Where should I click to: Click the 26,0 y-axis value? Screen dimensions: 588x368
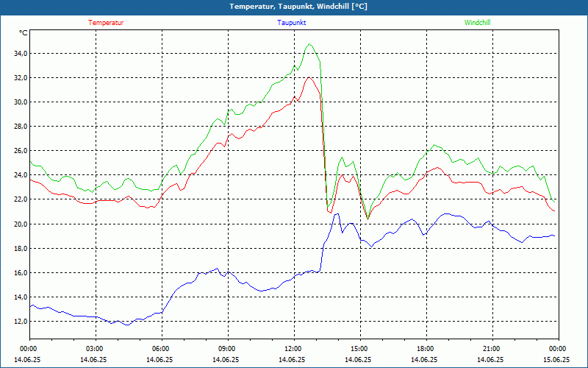(x=21, y=151)
